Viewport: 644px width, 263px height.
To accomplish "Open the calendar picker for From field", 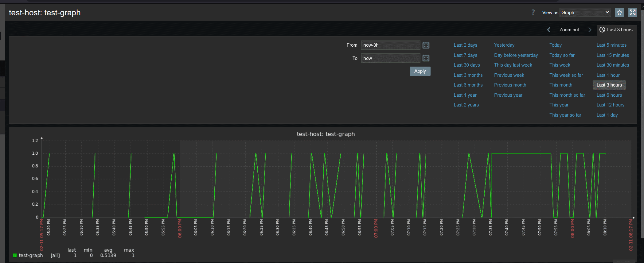I will coord(426,45).
